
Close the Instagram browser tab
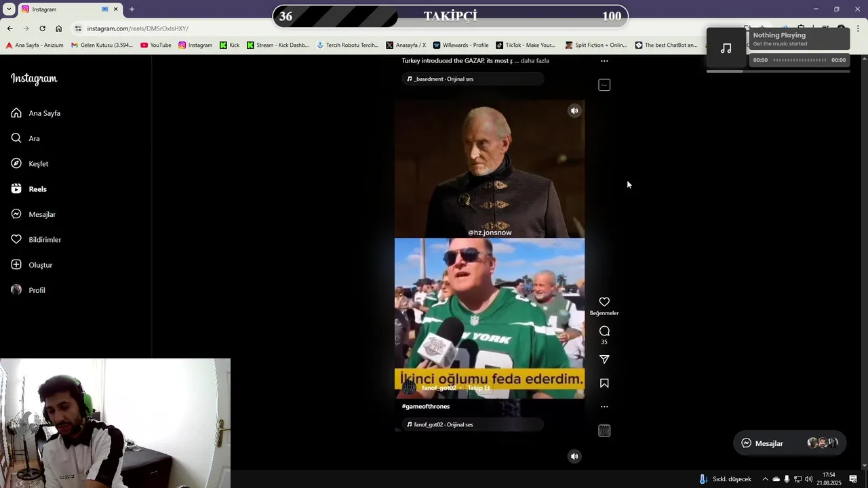click(x=115, y=9)
